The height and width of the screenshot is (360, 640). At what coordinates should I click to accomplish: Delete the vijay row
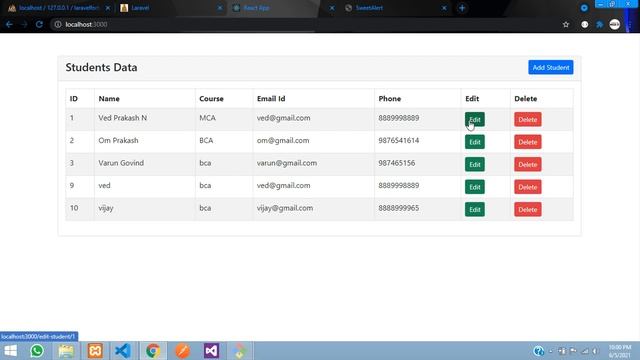coord(528,209)
